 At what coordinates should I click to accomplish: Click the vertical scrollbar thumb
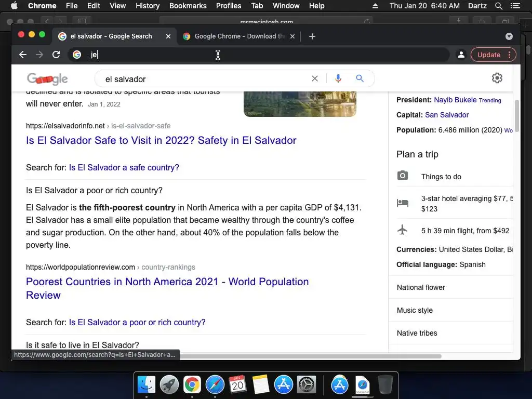517,116
